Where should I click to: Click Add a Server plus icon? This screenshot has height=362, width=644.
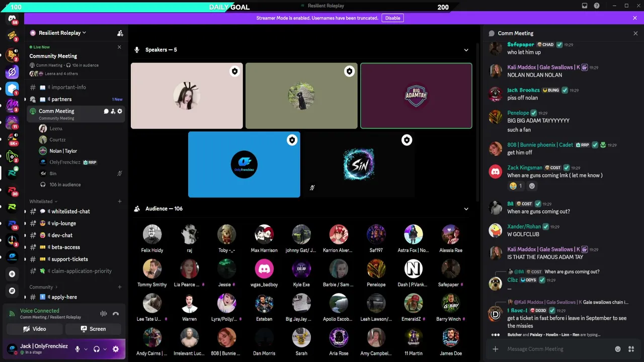pos(12,274)
